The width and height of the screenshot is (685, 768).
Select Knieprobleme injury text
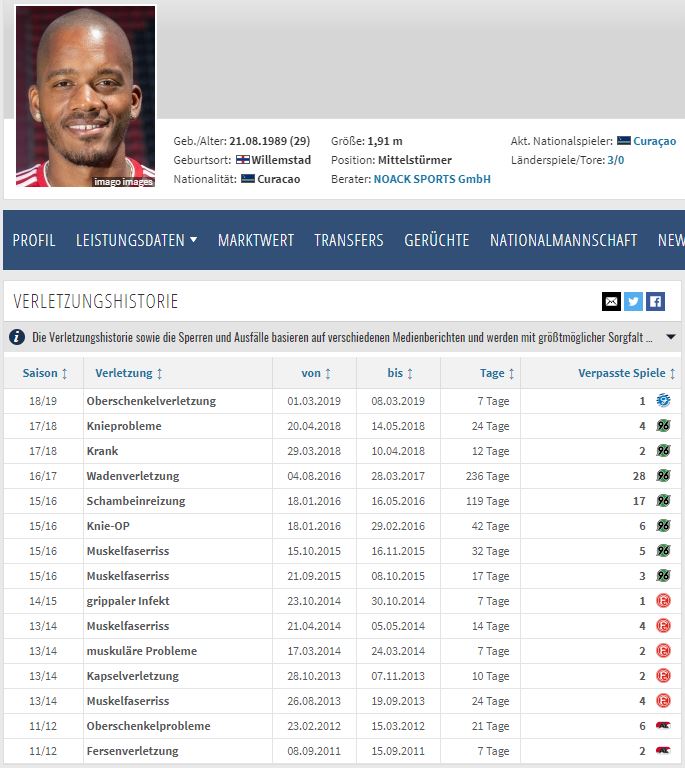point(124,426)
